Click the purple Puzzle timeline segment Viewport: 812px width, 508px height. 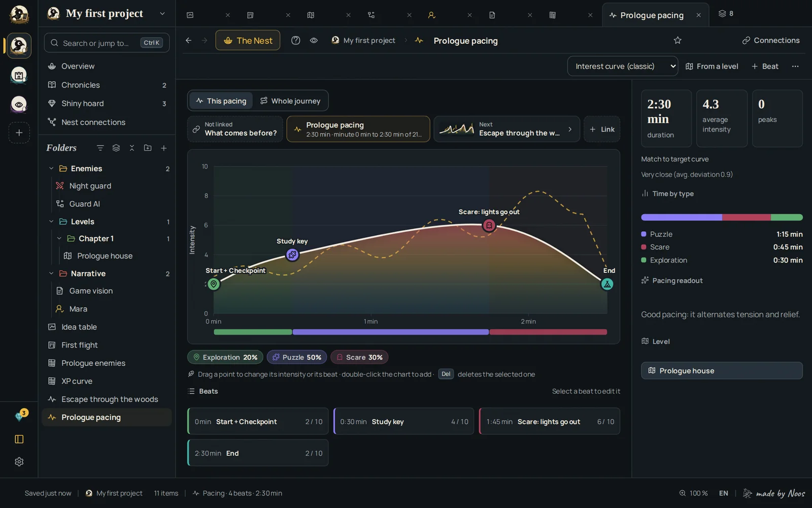tap(391, 332)
